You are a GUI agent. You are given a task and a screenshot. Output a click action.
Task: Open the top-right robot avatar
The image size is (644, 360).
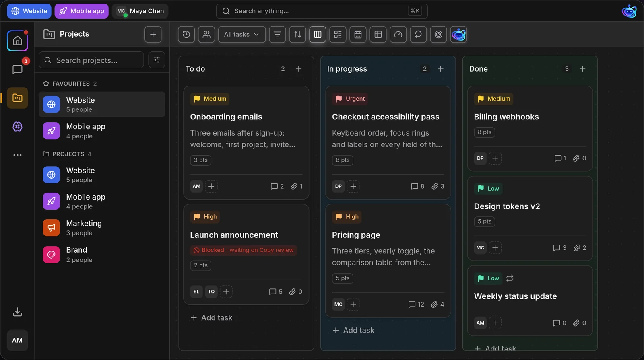point(629,11)
